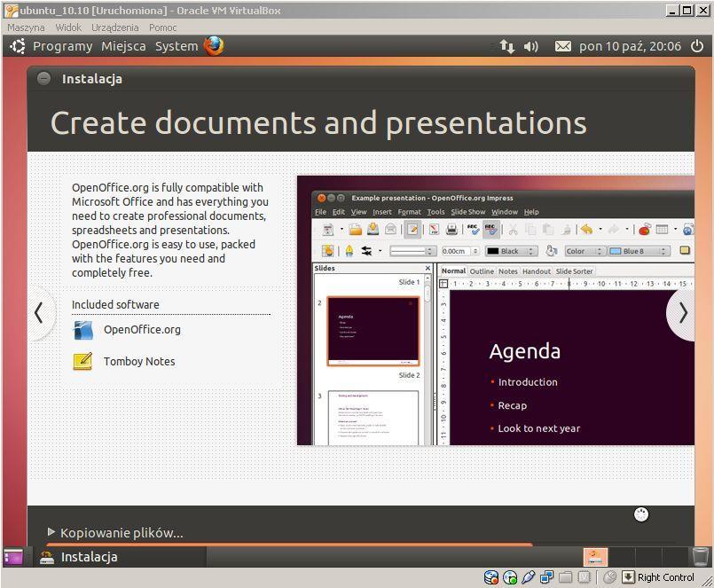This screenshot has height=588, width=714.
Task: Click the mouse integration icon in the status bar
Action: [609, 577]
